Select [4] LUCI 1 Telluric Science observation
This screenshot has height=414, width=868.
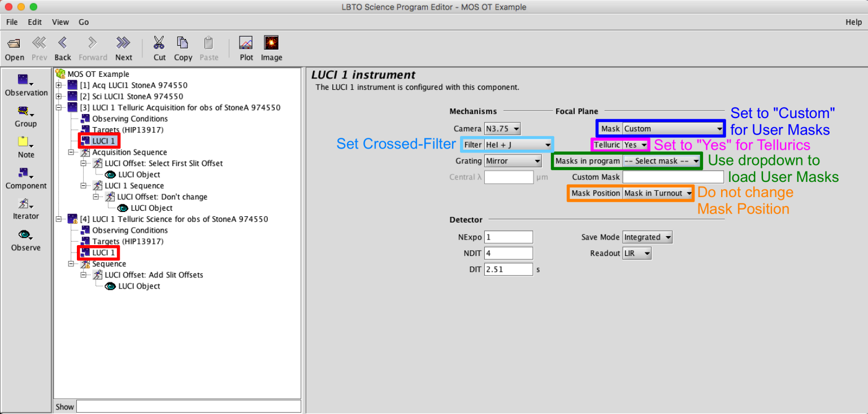click(x=173, y=219)
